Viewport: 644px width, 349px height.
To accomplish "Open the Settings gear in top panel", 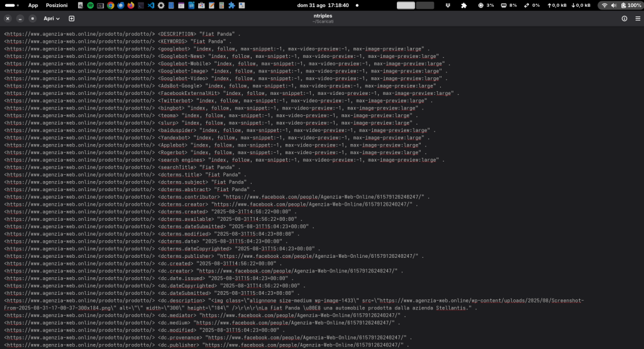I will click(x=161, y=5).
